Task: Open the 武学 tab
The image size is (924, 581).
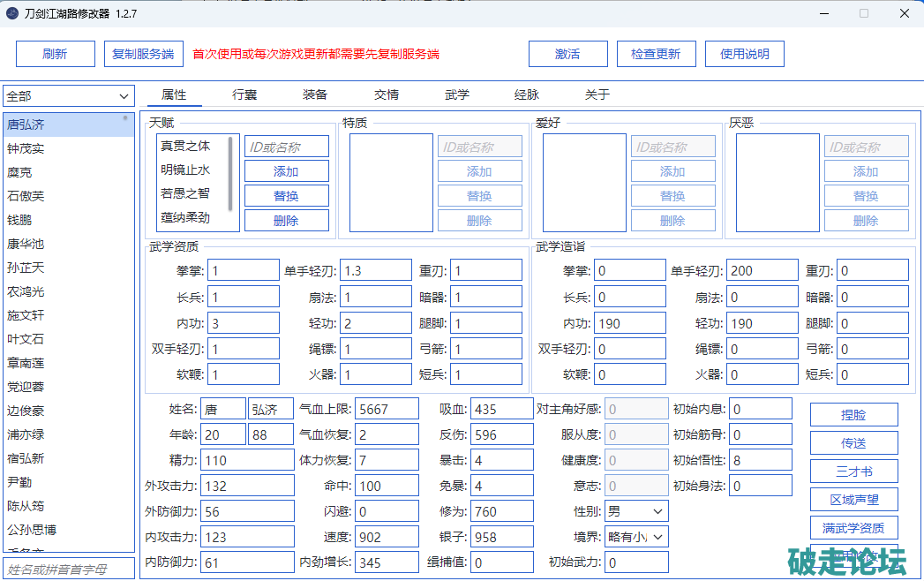Action: tap(456, 94)
